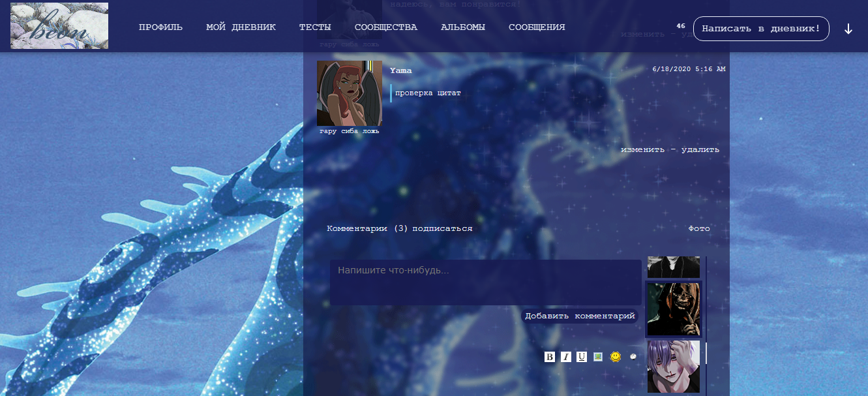Go to МОЙ ДНЕВНИК
Image resolution: width=868 pixels, height=396 pixels.
[241, 27]
